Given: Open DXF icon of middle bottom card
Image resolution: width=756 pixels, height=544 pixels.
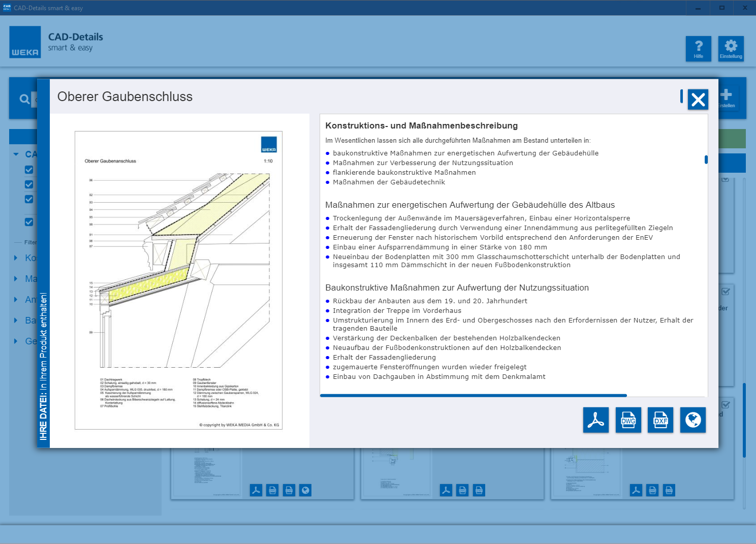Looking at the screenshot, I should (x=479, y=490).
